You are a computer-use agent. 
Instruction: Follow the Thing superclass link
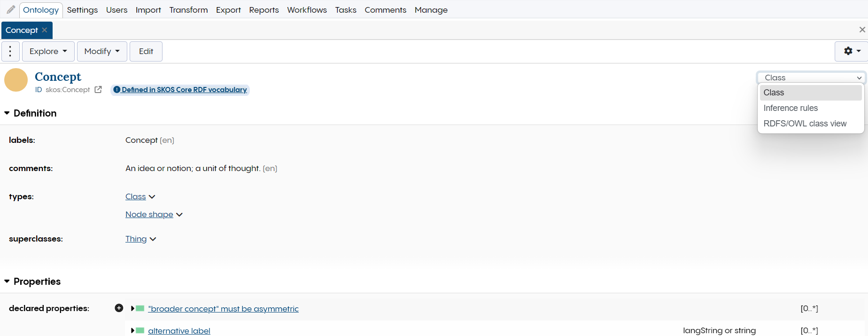click(x=136, y=239)
